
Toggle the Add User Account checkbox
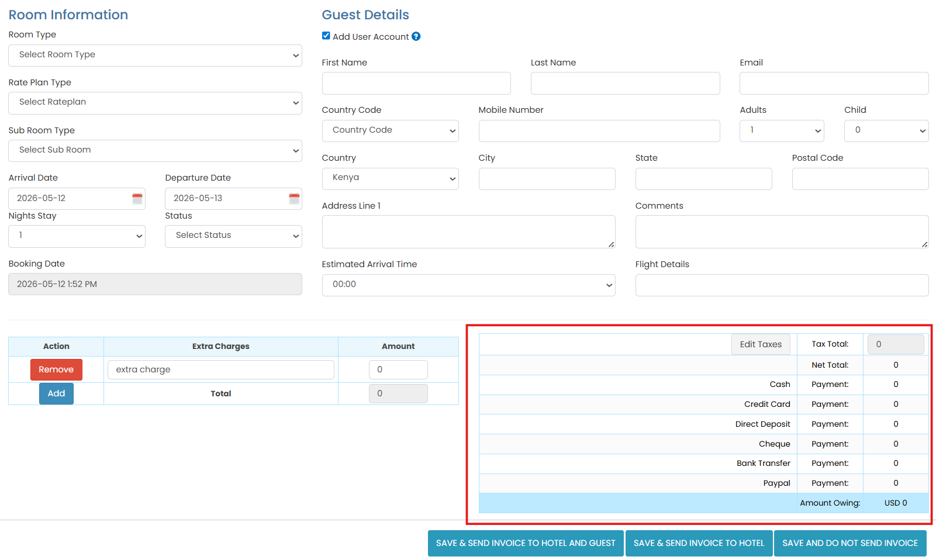pyautogui.click(x=326, y=36)
